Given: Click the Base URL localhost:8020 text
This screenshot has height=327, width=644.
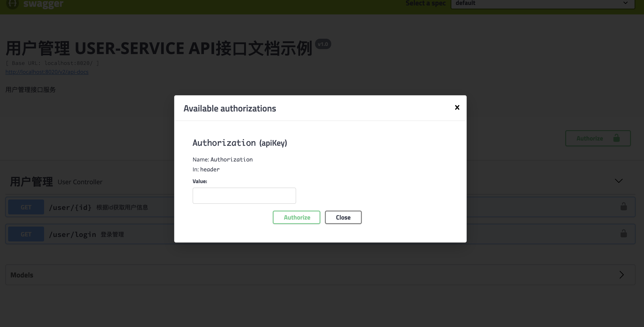Looking at the screenshot, I should [52, 63].
